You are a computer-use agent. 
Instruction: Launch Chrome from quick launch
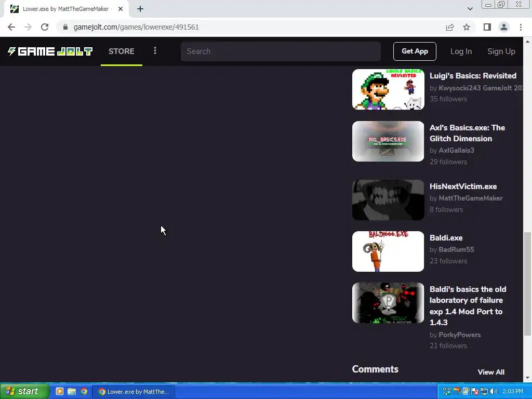[84, 392]
